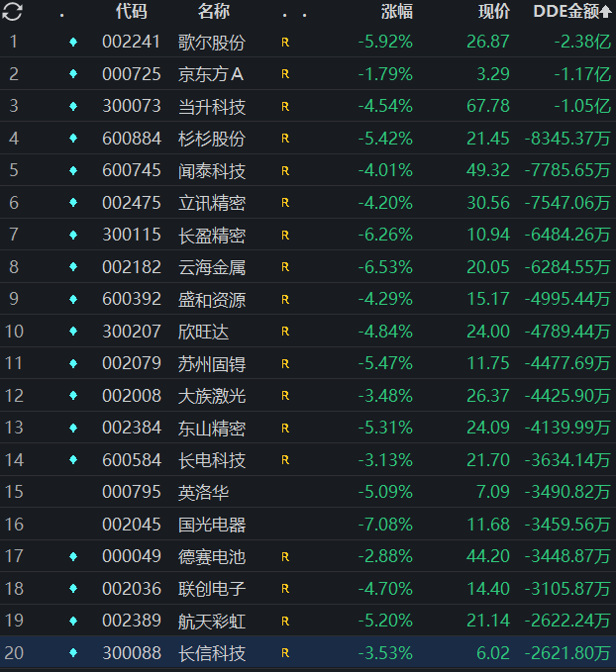Click DDE value -2.38亿

pyautogui.click(x=582, y=42)
